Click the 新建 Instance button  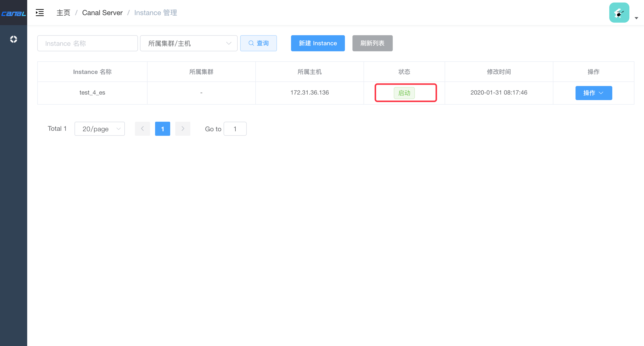tap(318, 43)
